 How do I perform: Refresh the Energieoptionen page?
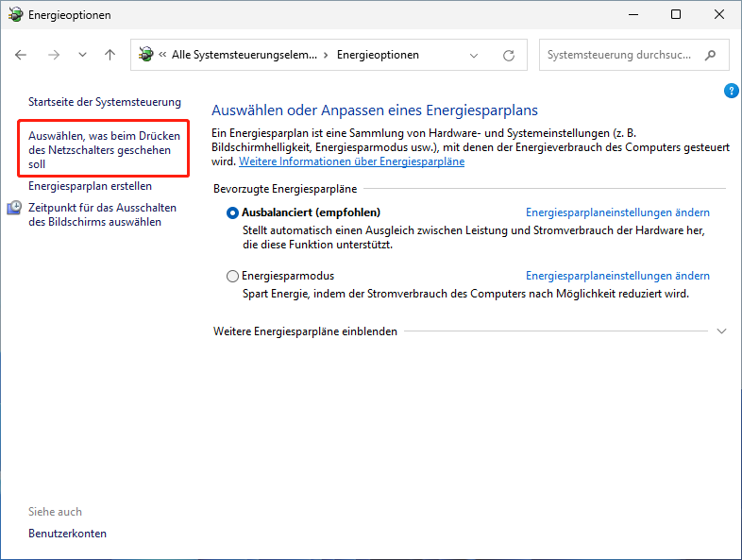coord(509,56)
